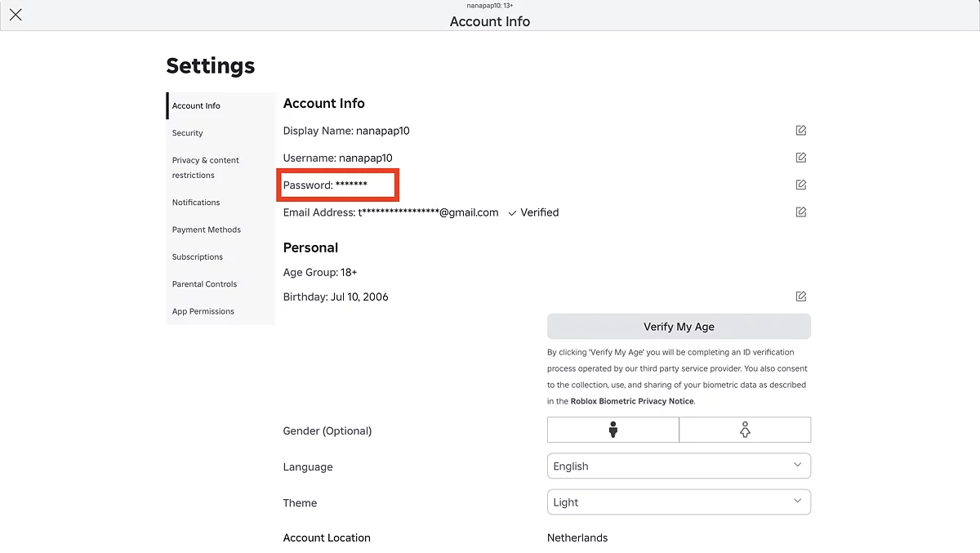The width and height of the screenshot is (980, 553).
Task: Edit the Display Name with pencil icon
Action: tap(801, 131)
